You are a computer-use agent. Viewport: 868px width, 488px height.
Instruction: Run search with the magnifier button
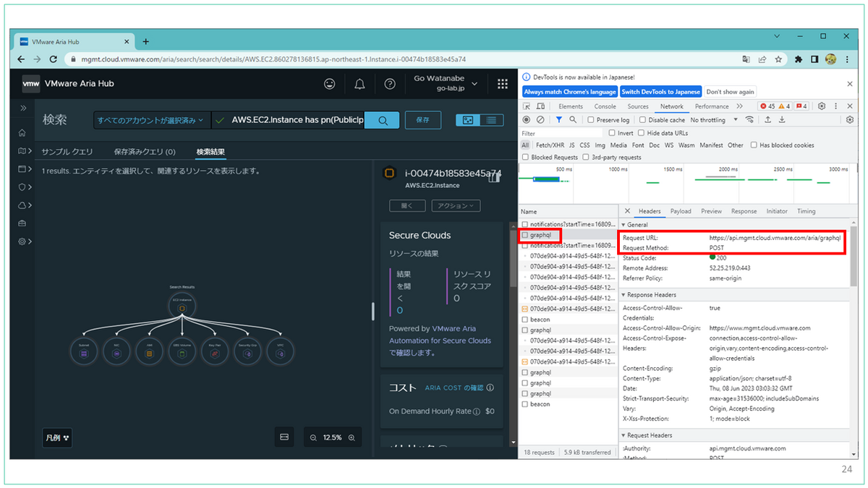tap(382, 120)
